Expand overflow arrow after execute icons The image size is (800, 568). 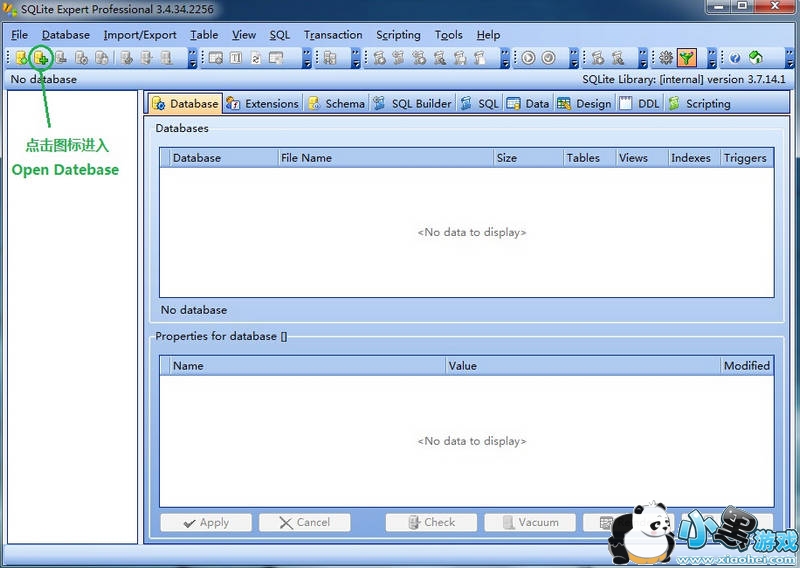click(x=574, y=59)
